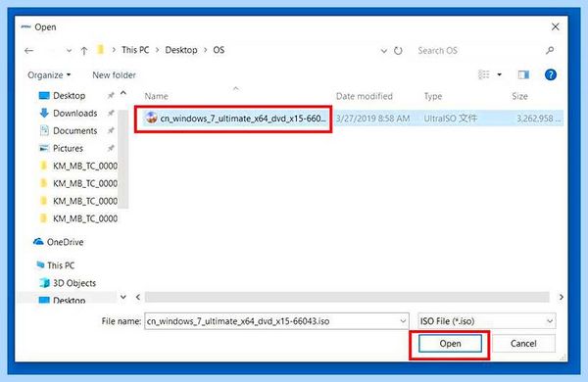This screenshot has width=588, height=382.
Task: Click the pin icon next to Downloads
Action: [x=111, y=113]
